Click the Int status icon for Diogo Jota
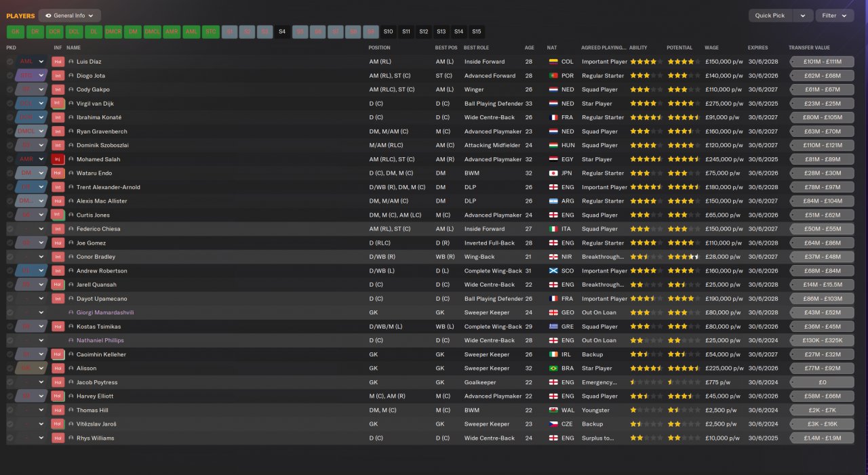The height and width of the screenshot is (475, 868). tap(58, 76)
